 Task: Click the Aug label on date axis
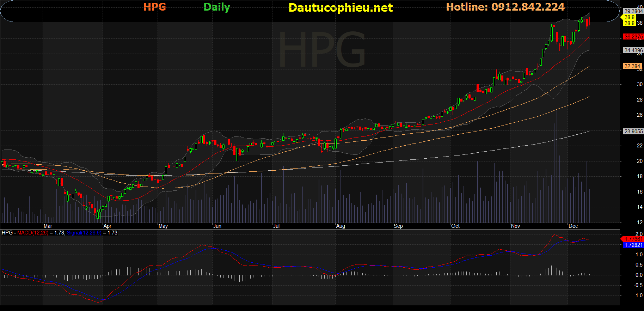point(341,226)
